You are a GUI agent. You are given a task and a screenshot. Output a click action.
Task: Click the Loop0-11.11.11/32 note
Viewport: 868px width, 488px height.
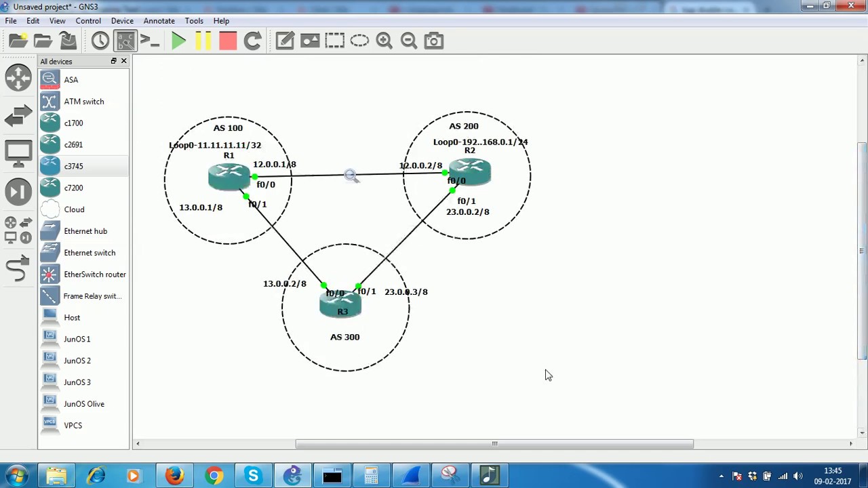point(215,145)
